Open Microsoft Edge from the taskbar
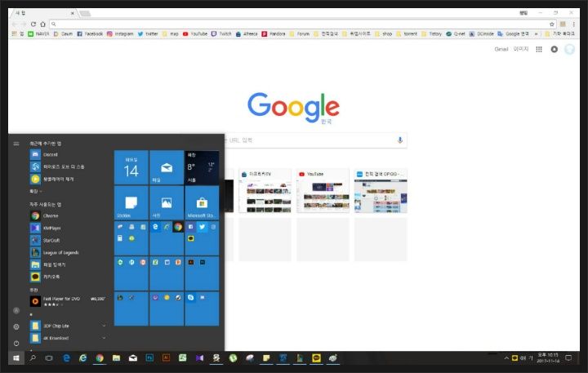This screenshot has width=588, height=373. 66,358
